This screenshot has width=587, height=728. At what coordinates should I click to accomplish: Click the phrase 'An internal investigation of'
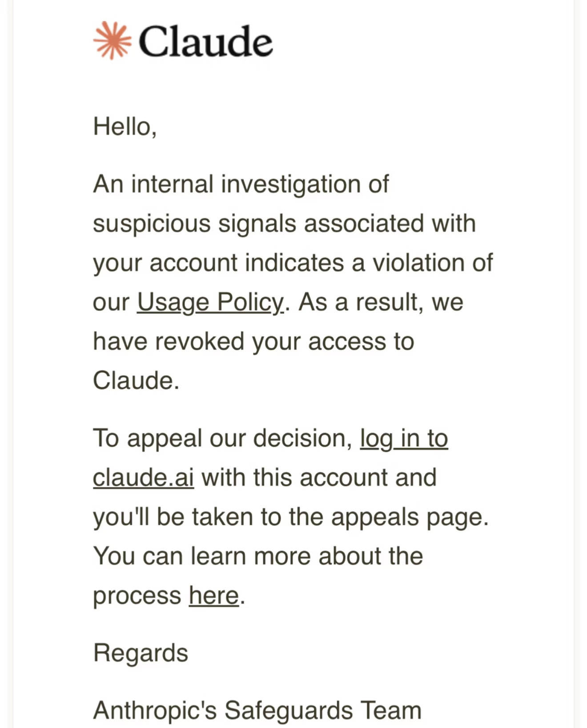click(x=241, y=184)
